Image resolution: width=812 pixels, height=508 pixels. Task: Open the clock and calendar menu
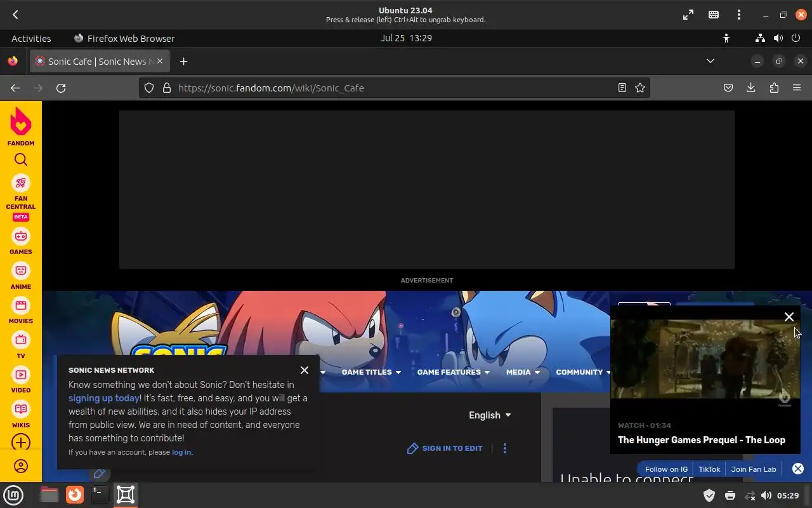tap(406, 38)
